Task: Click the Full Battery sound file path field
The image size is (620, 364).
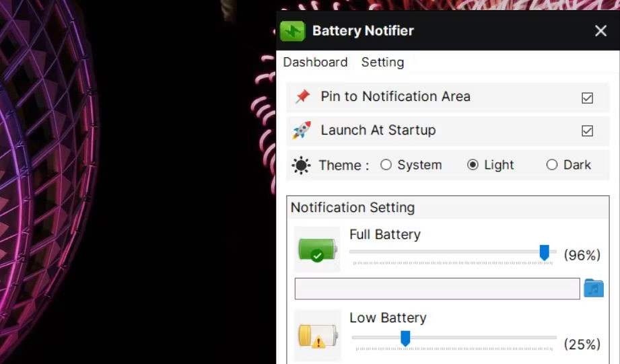Action: pyautogui.click(x=438, y=289)
